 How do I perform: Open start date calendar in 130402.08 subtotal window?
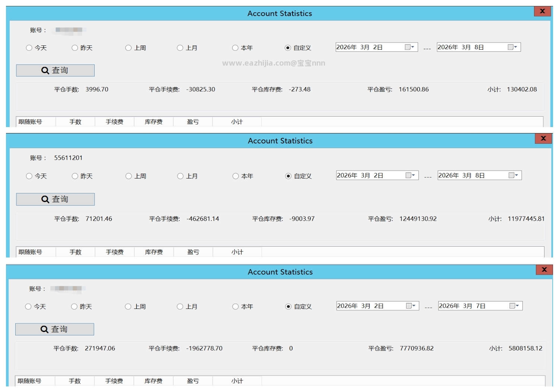point(410,47)
